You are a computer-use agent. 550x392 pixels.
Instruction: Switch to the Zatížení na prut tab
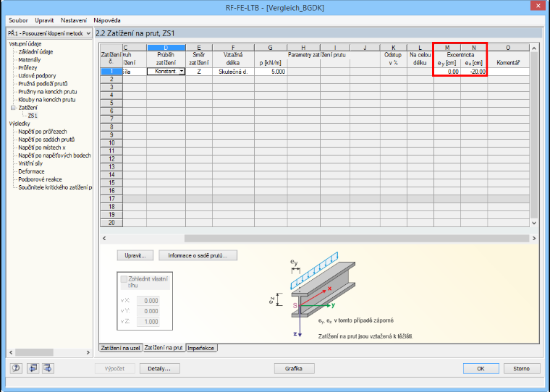coord(164,347)
